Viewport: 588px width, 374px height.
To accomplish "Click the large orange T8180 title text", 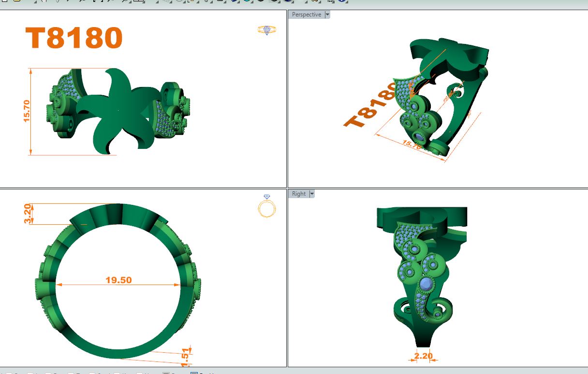I will pos(73,38).
